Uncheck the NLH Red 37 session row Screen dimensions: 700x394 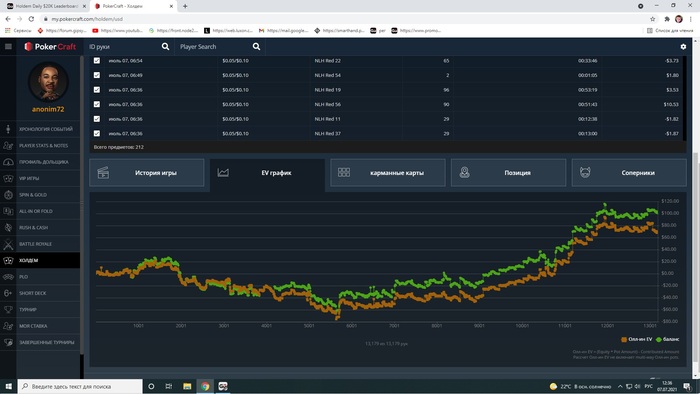click(97, 133)
